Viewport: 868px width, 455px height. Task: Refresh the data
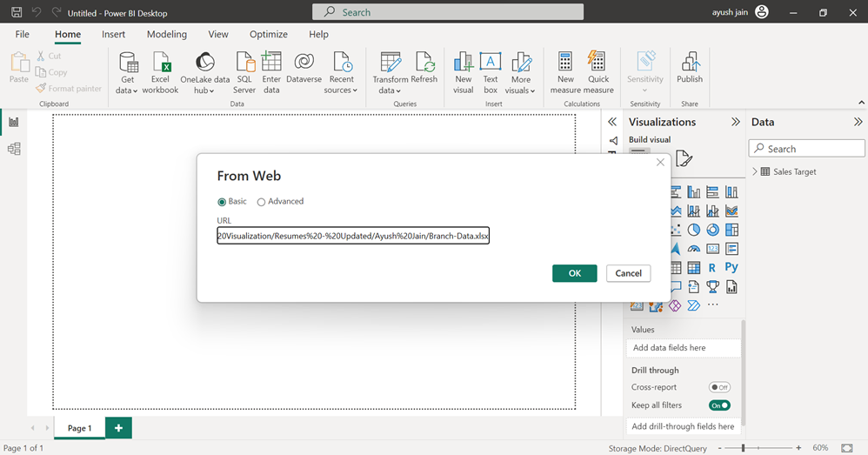424,68
